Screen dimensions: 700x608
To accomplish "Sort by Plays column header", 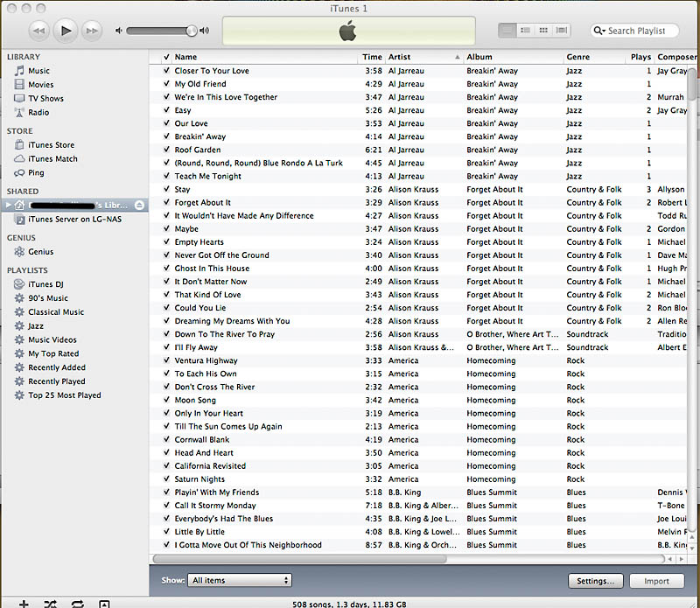I will coord(640,57).
